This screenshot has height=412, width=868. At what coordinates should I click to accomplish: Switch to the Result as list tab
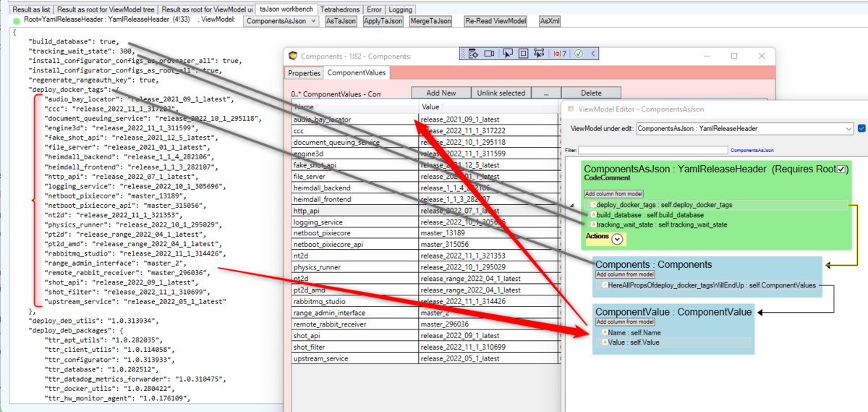click(x=32, y=9)
